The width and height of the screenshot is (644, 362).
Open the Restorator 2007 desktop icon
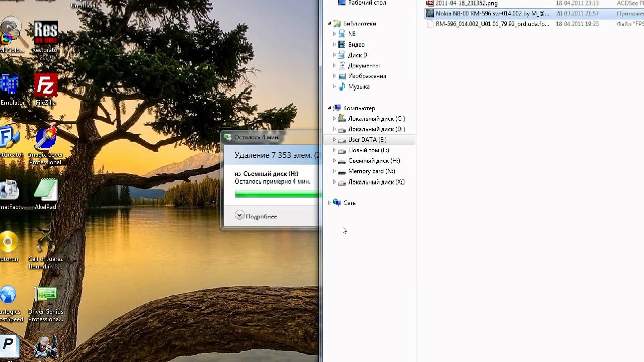click(x=45, y=40)
